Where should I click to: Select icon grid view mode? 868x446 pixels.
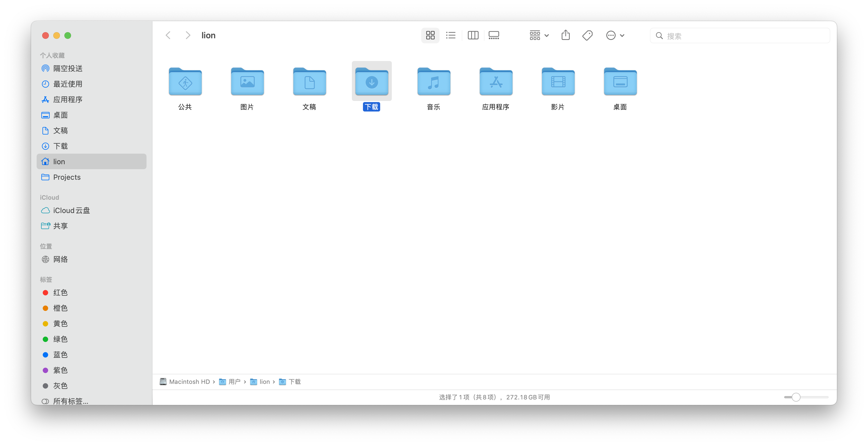pyautogui.click(x=430, y=36)
